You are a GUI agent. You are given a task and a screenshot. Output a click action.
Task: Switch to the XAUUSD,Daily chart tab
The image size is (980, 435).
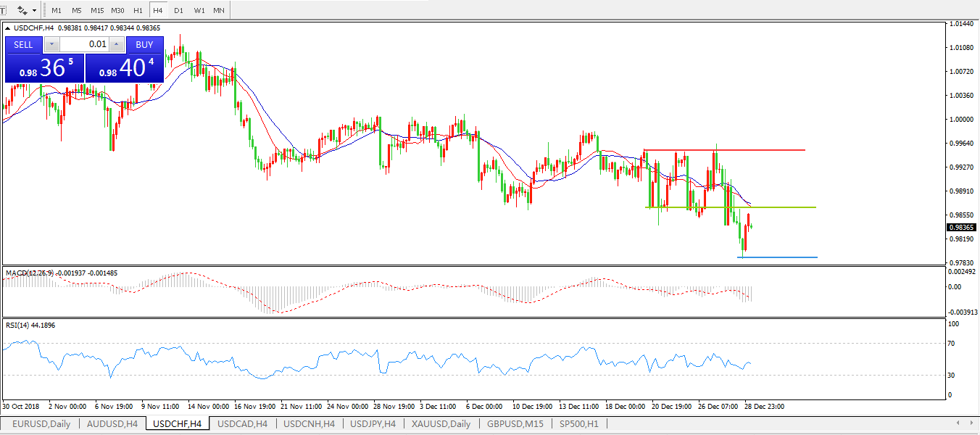tap(441, 423)
